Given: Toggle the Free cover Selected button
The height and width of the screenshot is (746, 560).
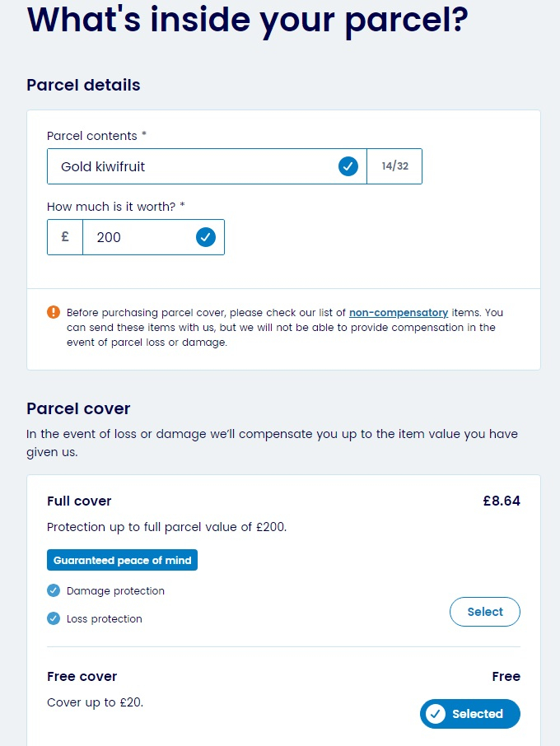Looking at the screenshot, I should (470, 714).
